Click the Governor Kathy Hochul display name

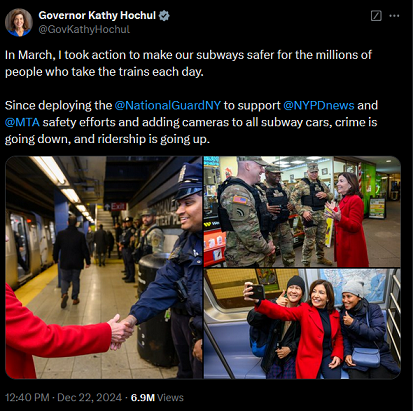(x=97, y=15)
